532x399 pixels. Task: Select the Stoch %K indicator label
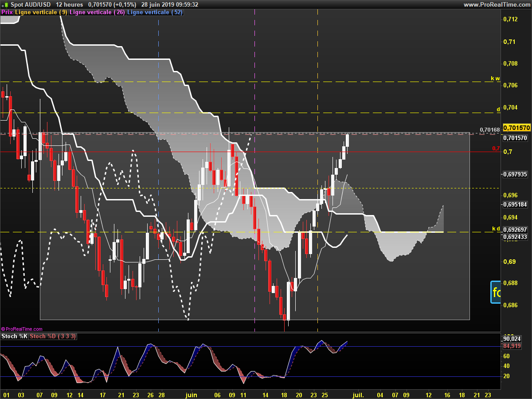click(14, 336)
